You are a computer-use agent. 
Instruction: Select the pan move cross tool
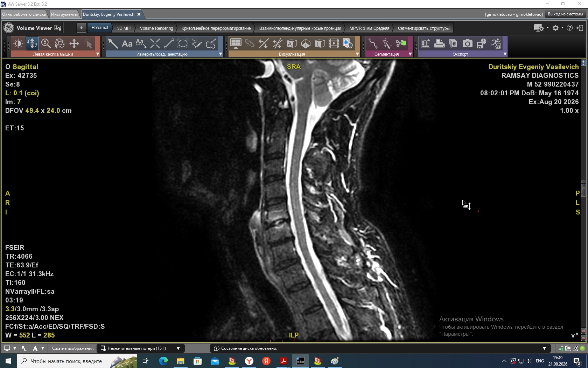(x=74, y=44)
